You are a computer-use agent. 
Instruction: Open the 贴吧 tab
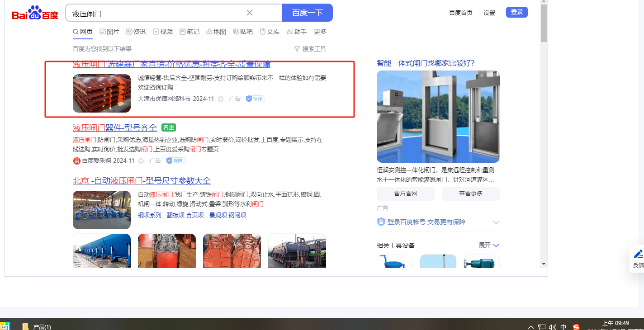click(x=243, y=32)
